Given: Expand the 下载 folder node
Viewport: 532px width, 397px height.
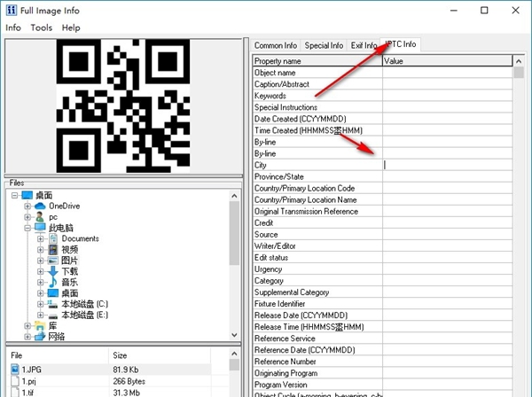Looking at the screenshot, I should 41,271.
